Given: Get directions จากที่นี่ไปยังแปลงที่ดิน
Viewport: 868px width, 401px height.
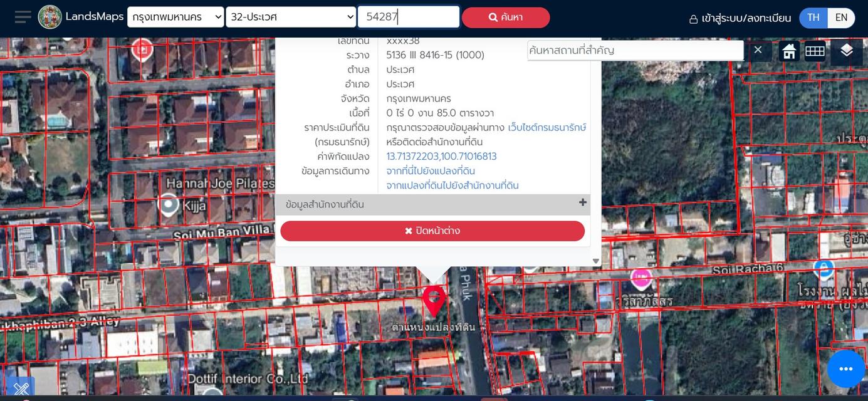Looking at the screenshot, I should point(431,171).
